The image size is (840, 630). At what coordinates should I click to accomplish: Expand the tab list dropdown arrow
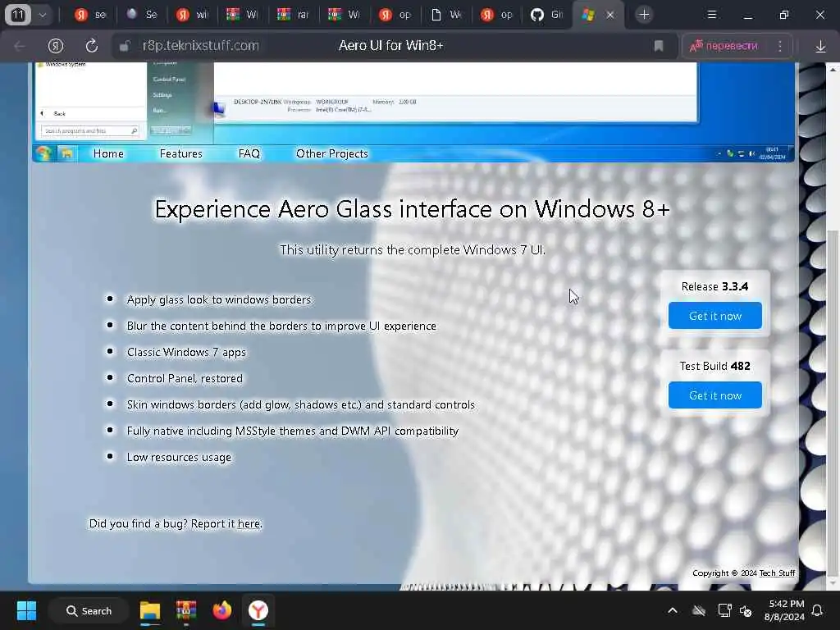coord(43,15)
